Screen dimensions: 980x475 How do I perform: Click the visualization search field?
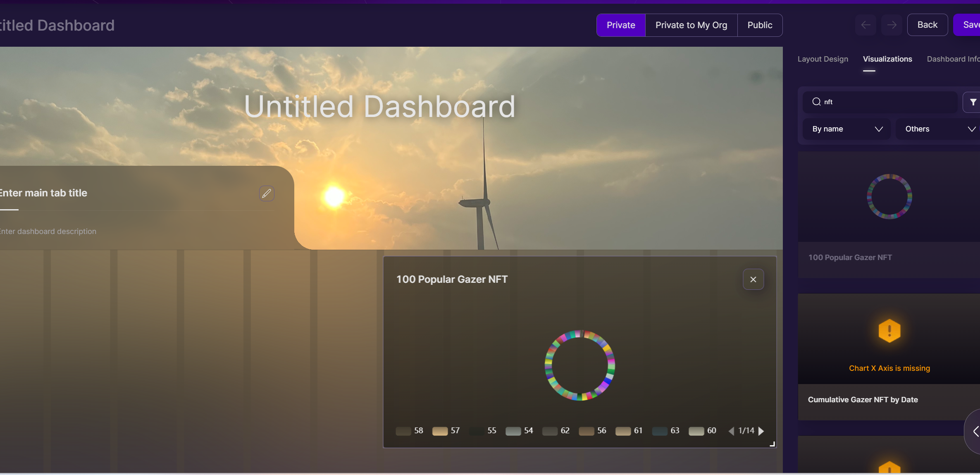[880, 102]
